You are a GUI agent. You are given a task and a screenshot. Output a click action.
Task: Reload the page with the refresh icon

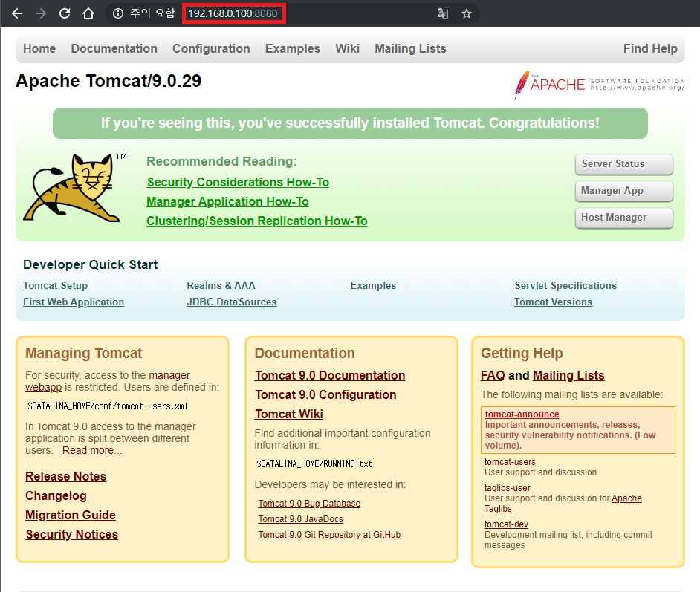(65, 13)
